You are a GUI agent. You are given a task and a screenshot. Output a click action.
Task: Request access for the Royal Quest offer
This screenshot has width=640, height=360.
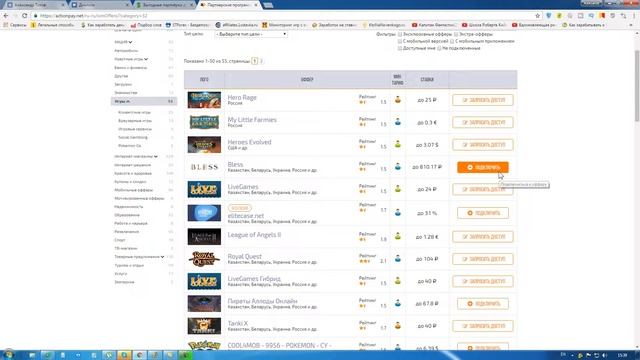[x=482, y=259]
